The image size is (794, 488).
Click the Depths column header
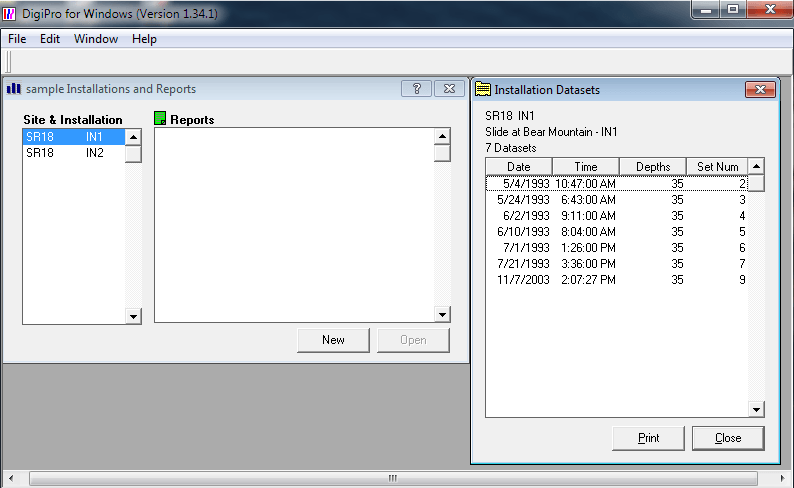click(653, 167)
